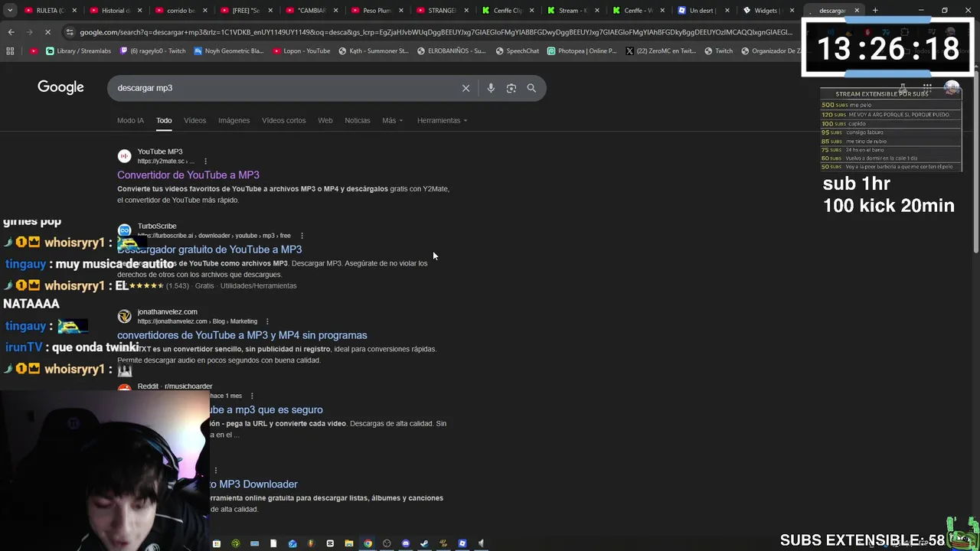Start voice search with microphone icon
The height and width of the screenshot is (551, 980).
point(491,88)
